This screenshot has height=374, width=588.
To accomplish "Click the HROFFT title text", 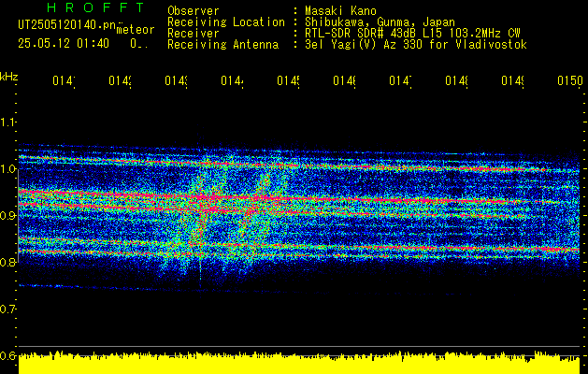I will tap(95, 7).
